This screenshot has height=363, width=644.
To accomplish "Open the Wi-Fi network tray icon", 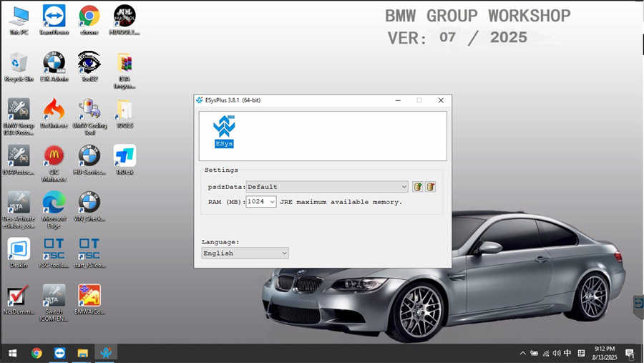I will tap(546, 353).
